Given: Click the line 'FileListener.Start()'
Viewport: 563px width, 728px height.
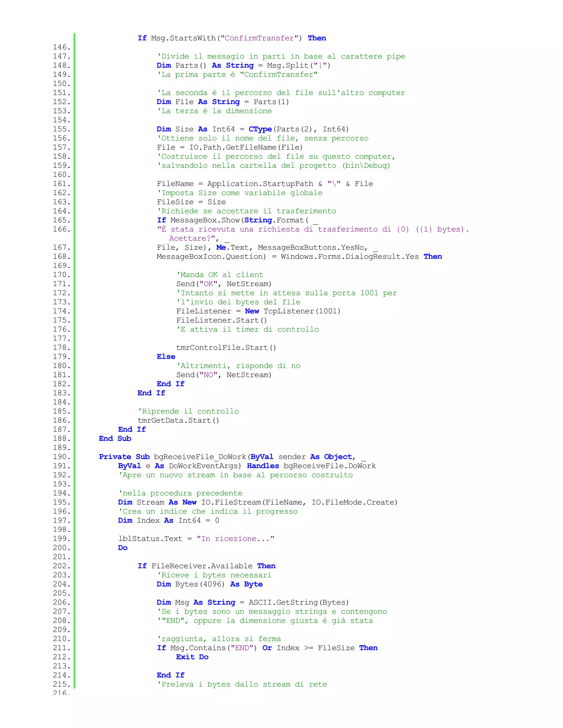Looking at the screenshot, I should pyautogui.click(x=222, y=320).
